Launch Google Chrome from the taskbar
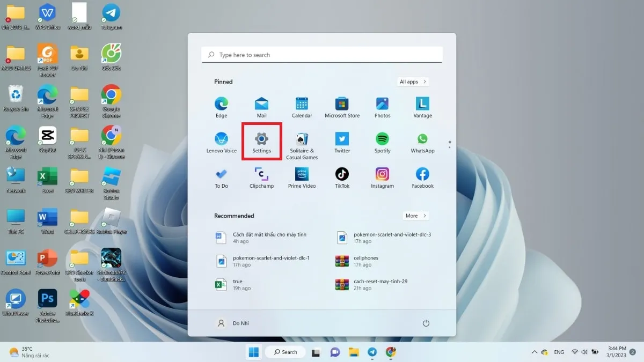 coord(390,352)
